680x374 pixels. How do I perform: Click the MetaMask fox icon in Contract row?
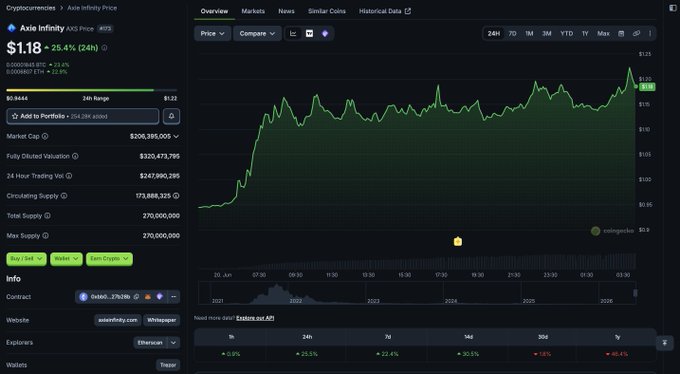[148, 297]
